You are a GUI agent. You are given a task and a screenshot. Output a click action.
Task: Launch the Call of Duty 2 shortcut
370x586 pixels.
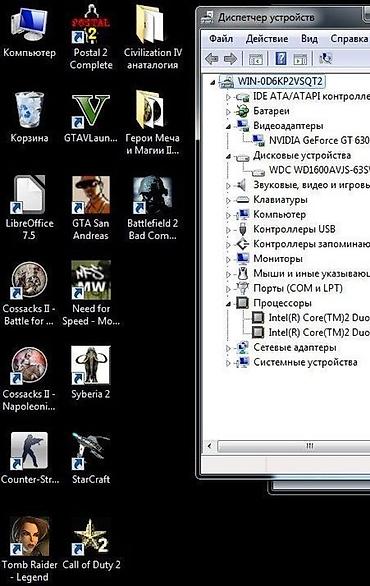coord(91,543)
